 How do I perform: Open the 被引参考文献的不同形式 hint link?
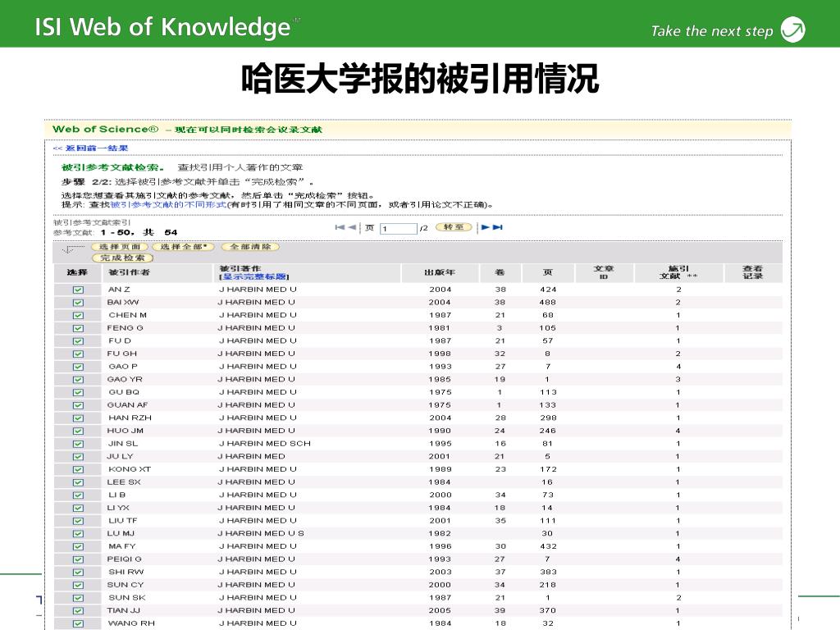click(168, 204)
